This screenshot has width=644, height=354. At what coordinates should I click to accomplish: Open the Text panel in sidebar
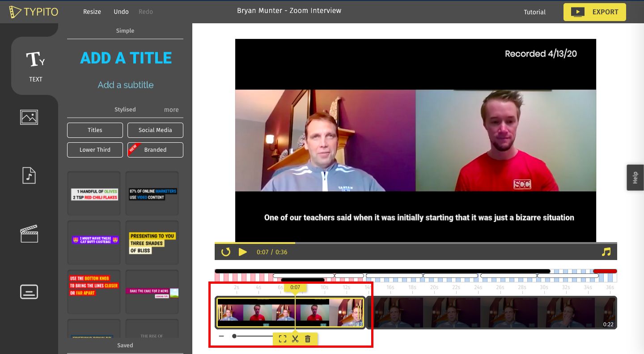pos(35,66)
